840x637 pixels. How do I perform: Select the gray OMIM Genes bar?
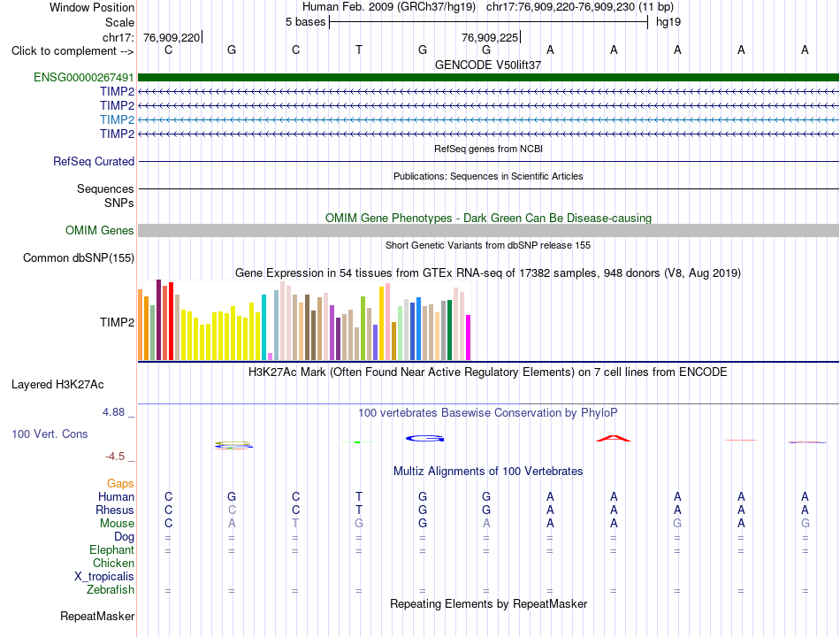[488, 231]
